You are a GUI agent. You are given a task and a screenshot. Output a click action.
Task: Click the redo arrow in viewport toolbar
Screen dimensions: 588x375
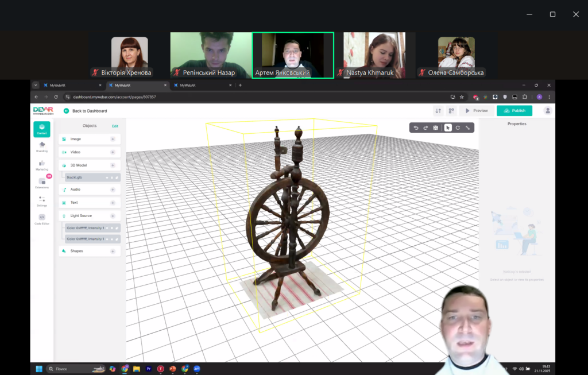pos(425,127)
